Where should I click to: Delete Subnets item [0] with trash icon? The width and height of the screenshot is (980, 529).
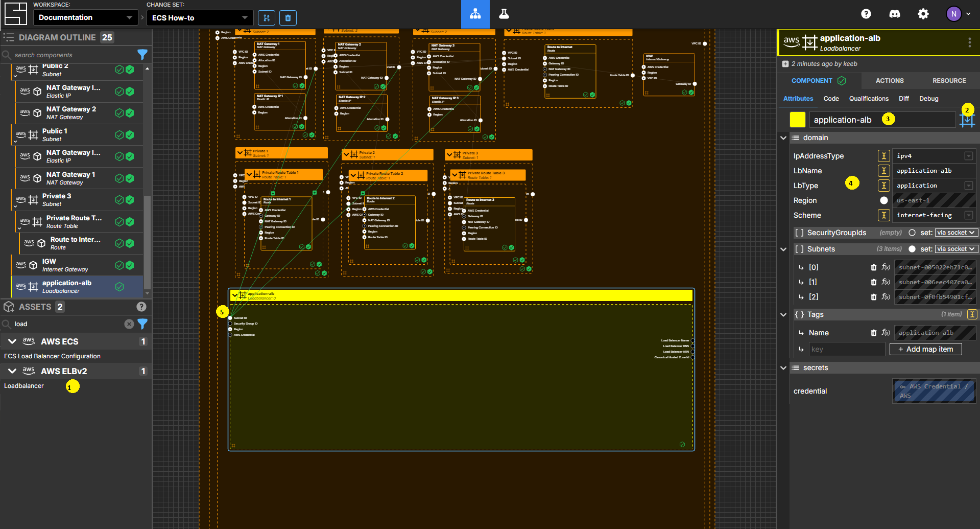click(x=874, y=267)
